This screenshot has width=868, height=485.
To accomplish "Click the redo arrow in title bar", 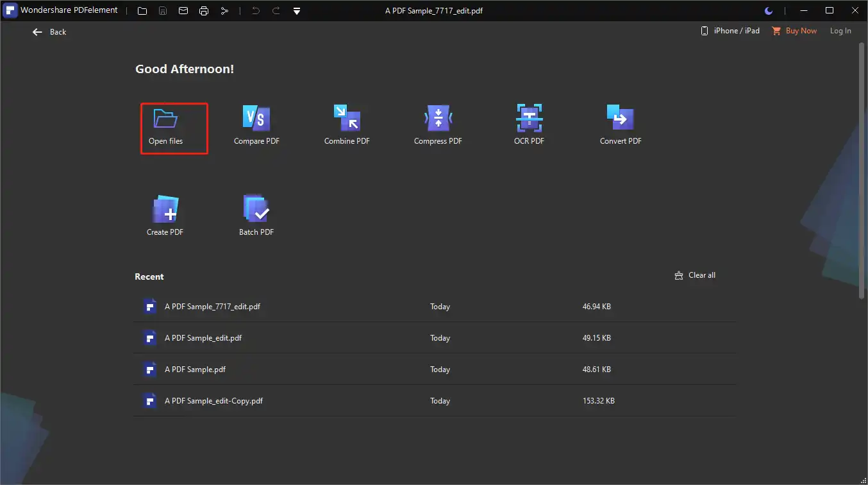I will pos(276,11).
